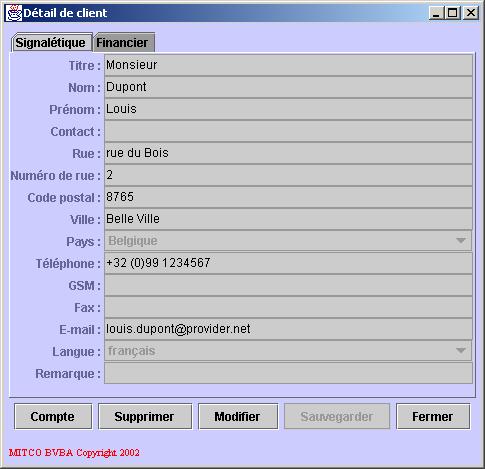Screen dimensions: 485x469
Task: Maximize the Détail de client window
Action: pos(453,13)
